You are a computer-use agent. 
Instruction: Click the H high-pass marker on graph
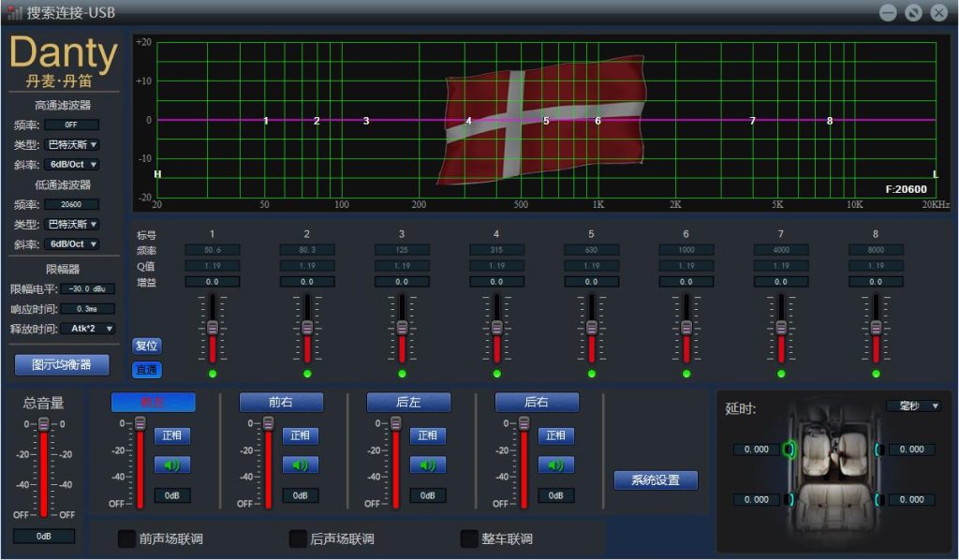point(157,174)
